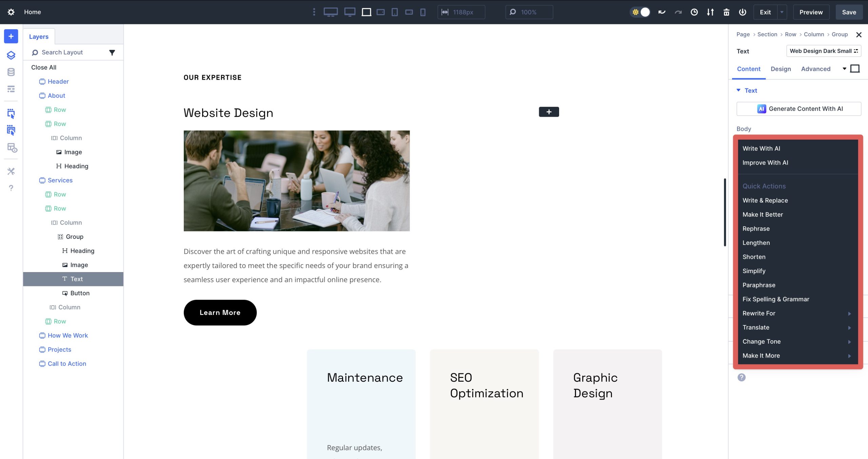Open the CMS database panel icon
The image size is (868, 459).
11,72
